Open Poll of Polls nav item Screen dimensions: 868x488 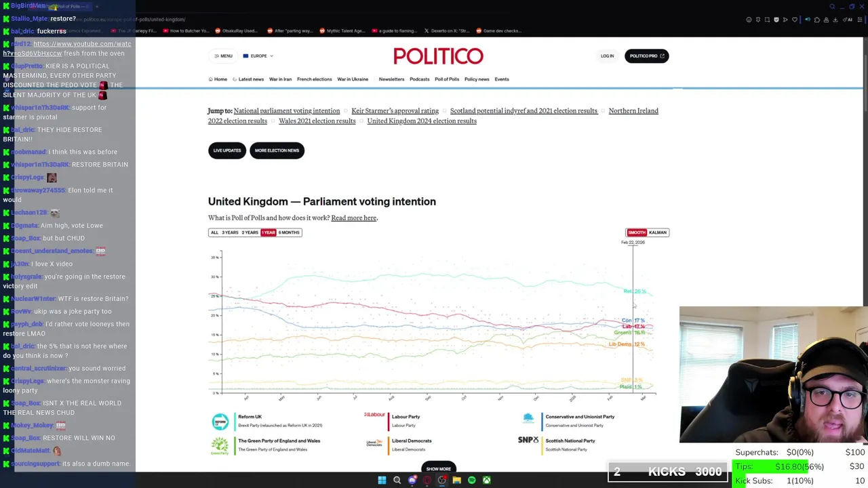pyautogui.click(x=447, y=79)
